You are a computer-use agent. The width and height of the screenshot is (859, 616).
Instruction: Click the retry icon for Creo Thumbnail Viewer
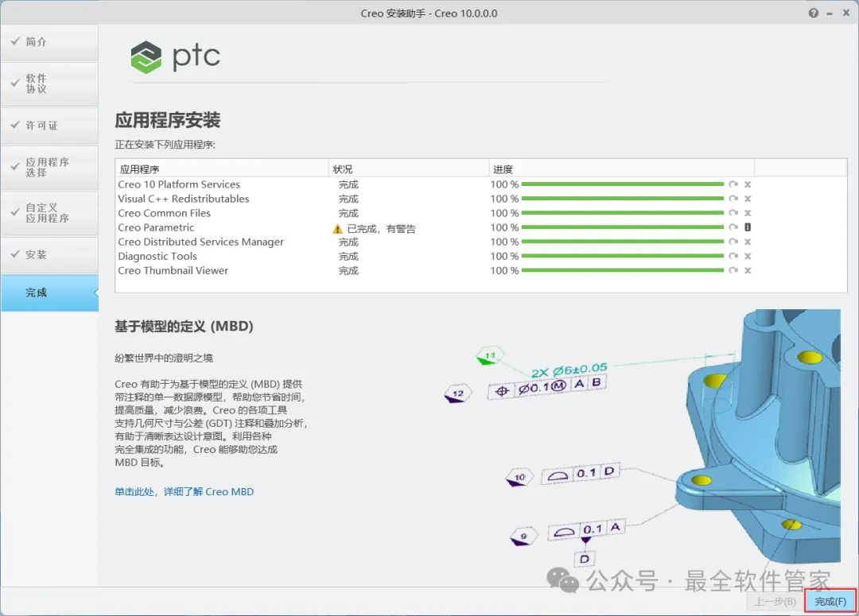pyautogui.click(x=733, y=270)
